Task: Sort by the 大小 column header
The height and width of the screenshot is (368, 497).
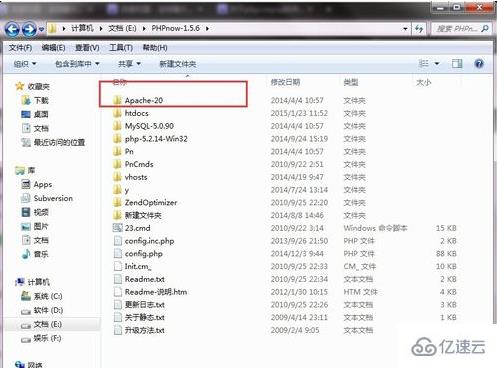Action: coord(423,82)
